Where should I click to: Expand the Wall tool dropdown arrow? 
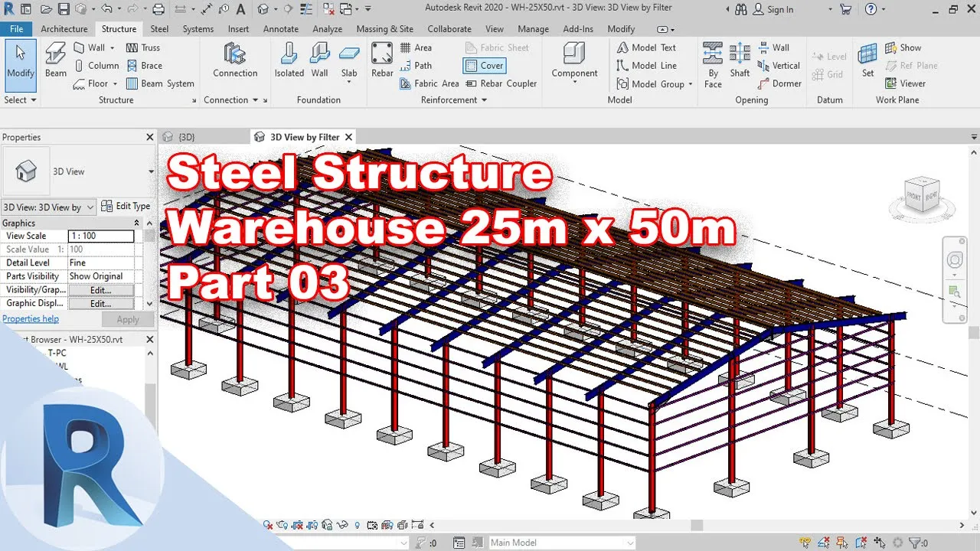click(113, 47)
